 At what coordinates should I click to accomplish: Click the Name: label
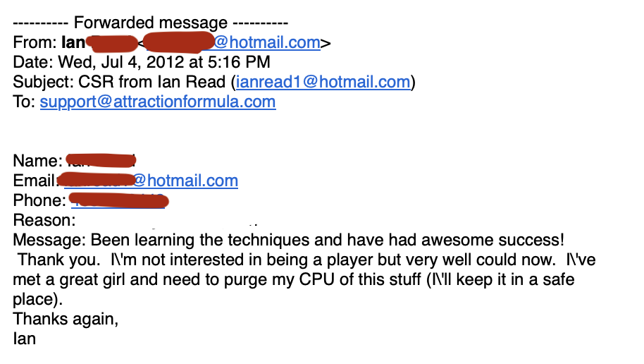coord(37,161)
